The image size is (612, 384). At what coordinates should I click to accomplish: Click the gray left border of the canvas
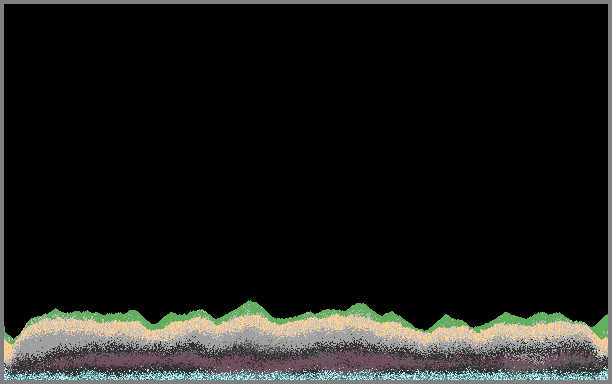coord(2,192)
